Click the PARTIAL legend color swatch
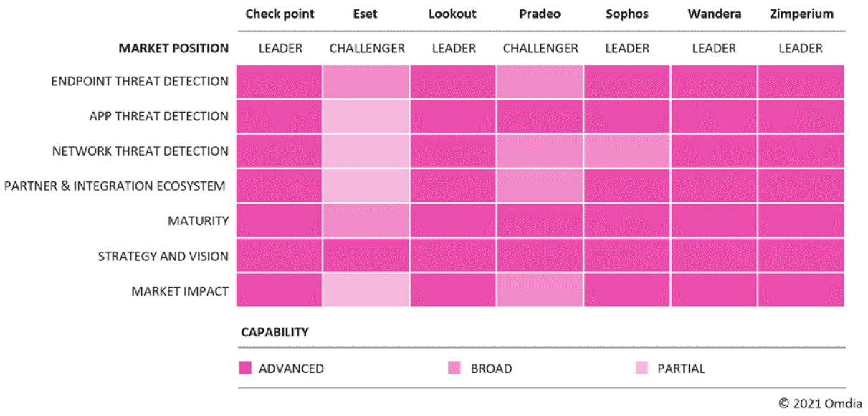Image resolution: width=868 pixels, height=416 pixels. point(642,369)
